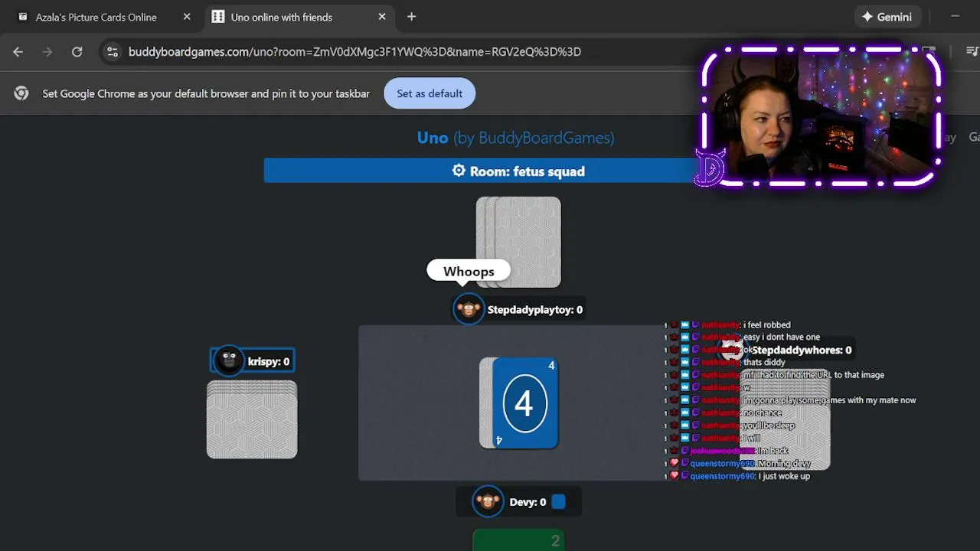Close the Uno online with friends tab
The width and height of the screenshot is (980, 551).
tap(382, 17)
